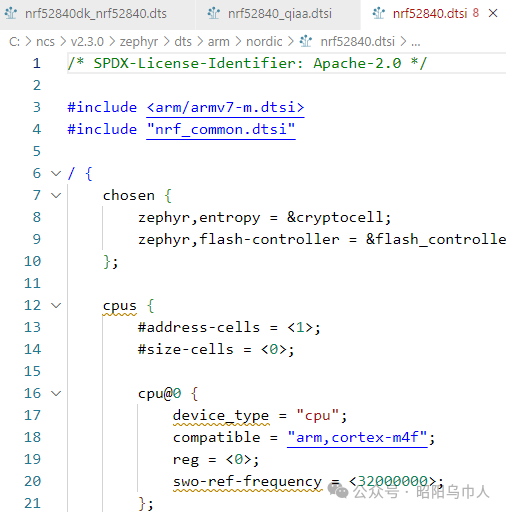Click the 'cpu@0' node name

pos(159,394)
